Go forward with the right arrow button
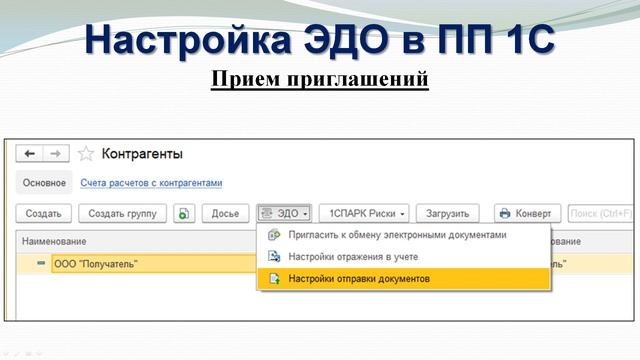The image size is (640, 360). tap(56, 154)
